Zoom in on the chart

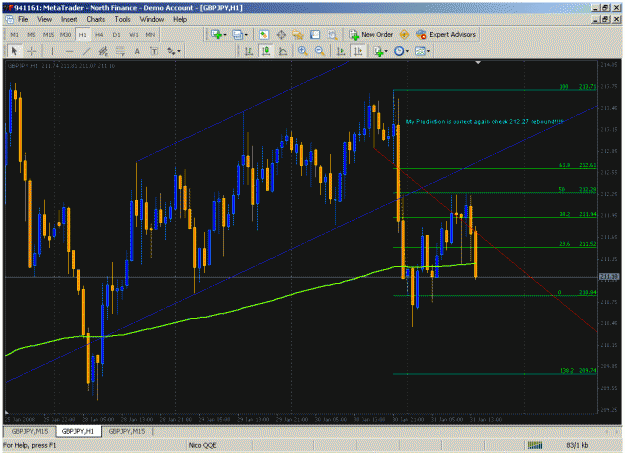point(303,51)
